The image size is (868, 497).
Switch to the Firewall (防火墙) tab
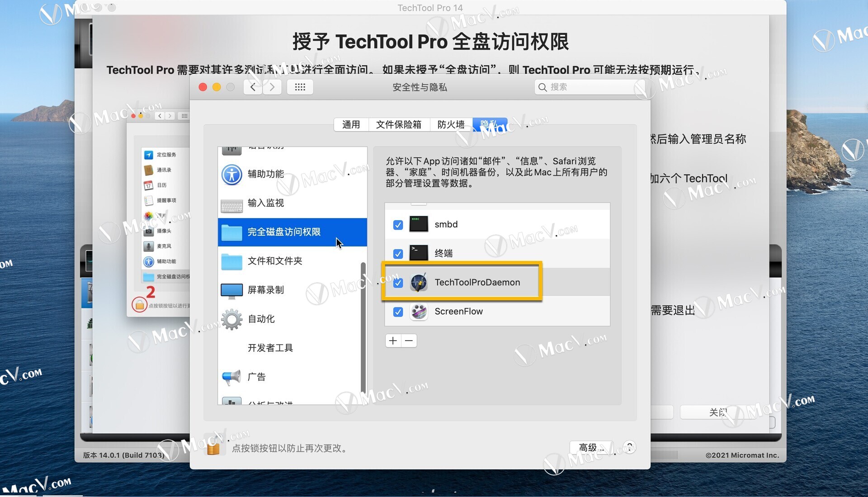pyautogui.click(x=451, y=124)
